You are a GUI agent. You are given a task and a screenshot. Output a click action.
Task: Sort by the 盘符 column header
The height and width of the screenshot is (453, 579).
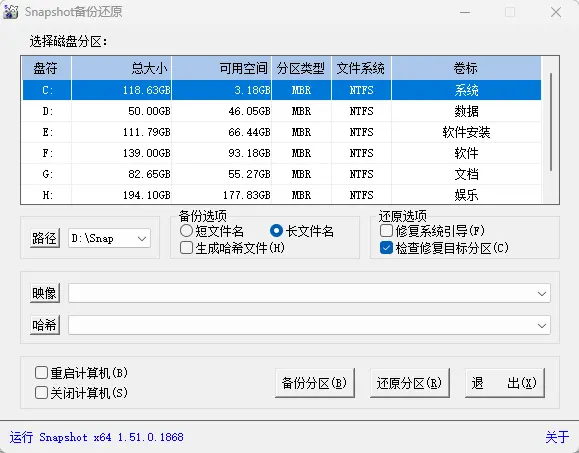click(x=47, y=68)
